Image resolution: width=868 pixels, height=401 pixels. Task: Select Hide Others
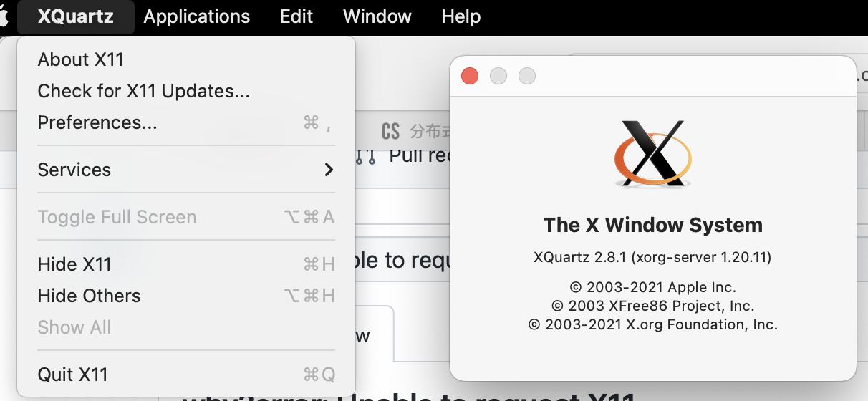pos(186,296)
